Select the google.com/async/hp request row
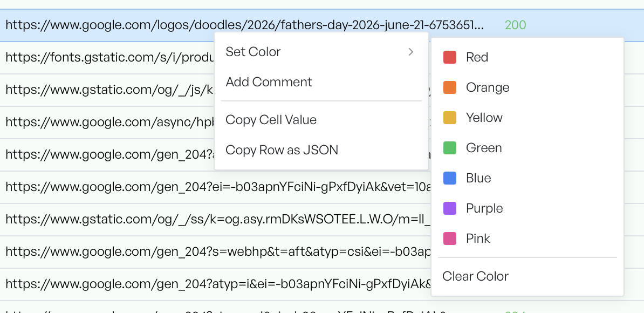Screen dimensions: 644x313 [107, 123]
